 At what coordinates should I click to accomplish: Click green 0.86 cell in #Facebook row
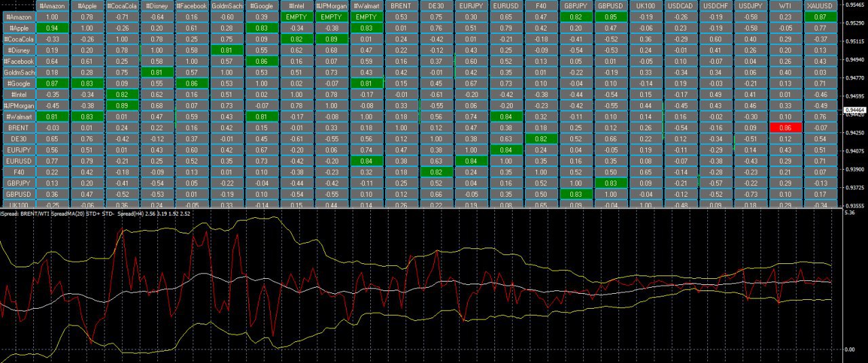point(262,61)
